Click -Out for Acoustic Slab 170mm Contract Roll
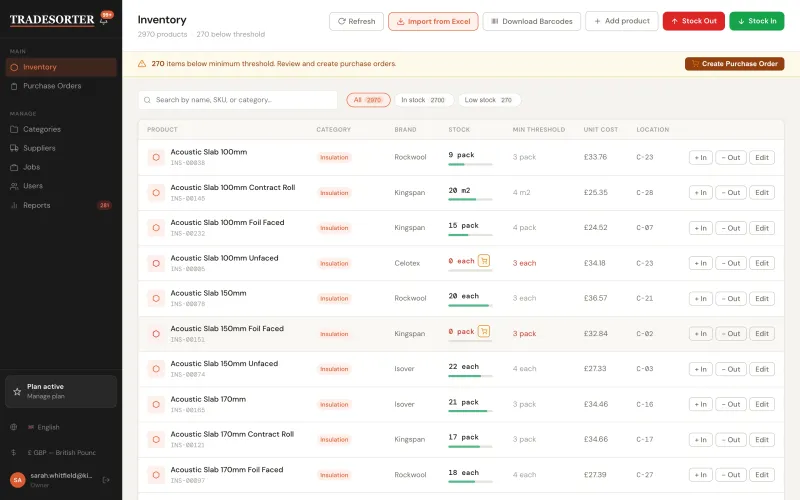800x500 pixels. 731,440
